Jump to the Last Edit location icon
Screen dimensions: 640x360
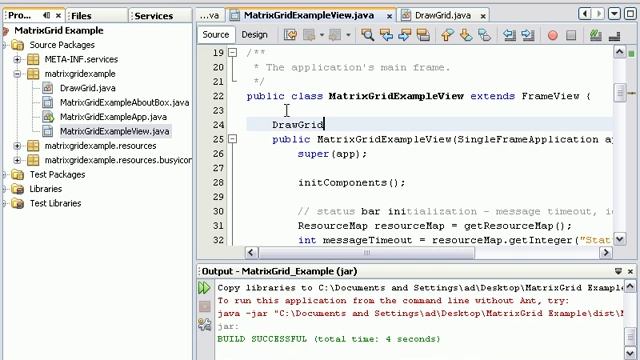pos(290,35)
